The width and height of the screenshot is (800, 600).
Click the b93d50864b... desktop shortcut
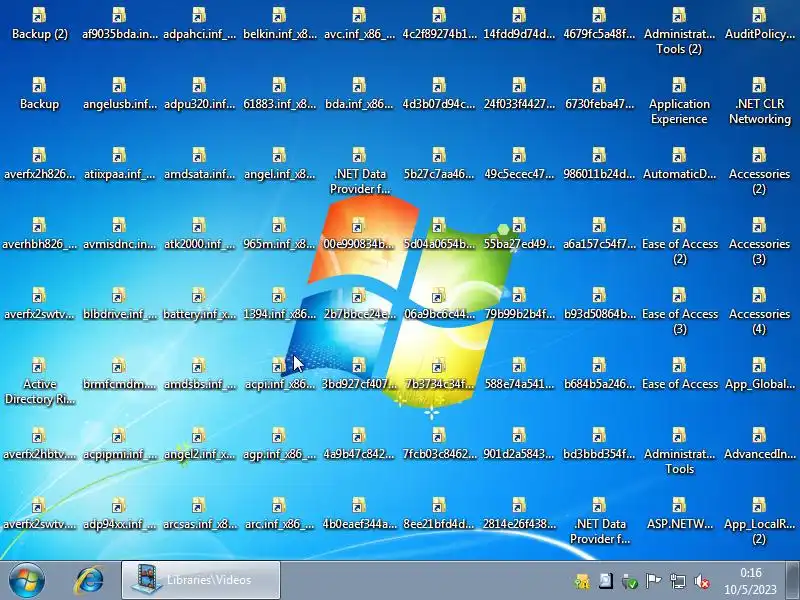(599, 304)
